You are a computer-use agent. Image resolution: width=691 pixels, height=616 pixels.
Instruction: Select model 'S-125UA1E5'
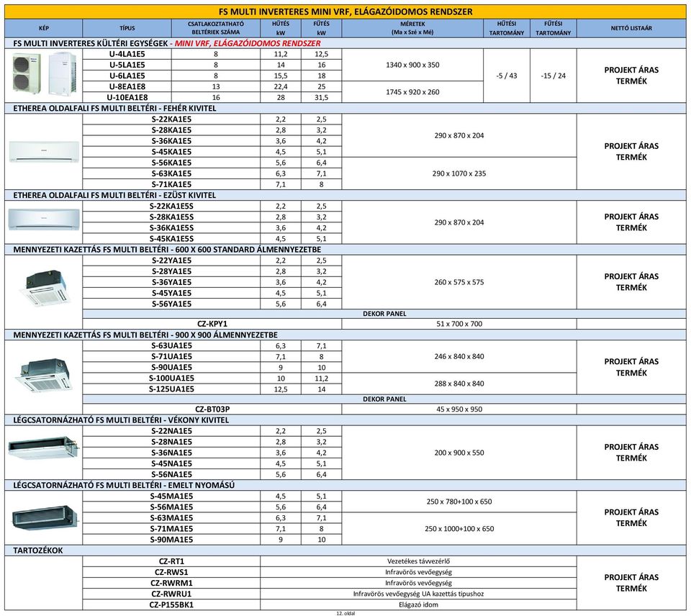[x=171, y=389]
